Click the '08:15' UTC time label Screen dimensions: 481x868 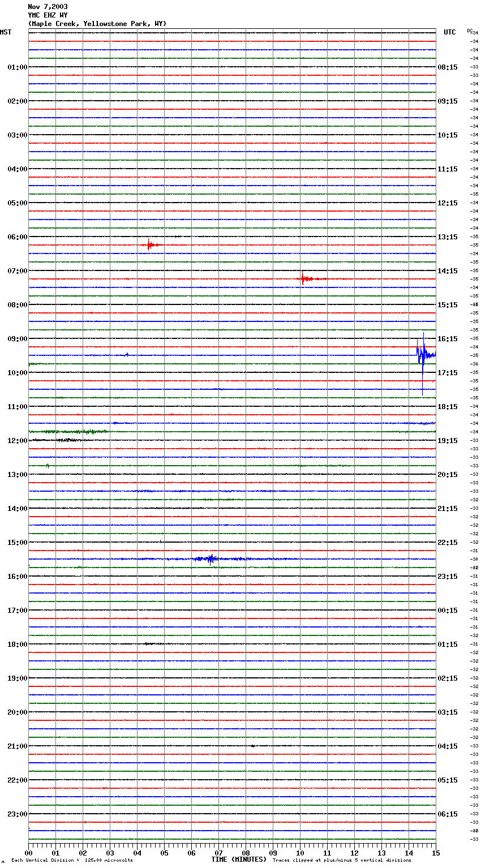448,67
